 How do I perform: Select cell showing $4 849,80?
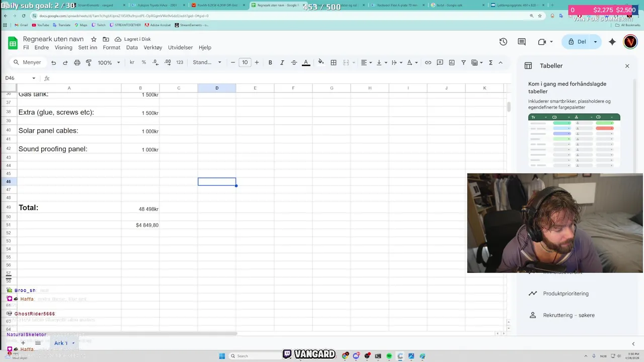click(x=140, y=225)
